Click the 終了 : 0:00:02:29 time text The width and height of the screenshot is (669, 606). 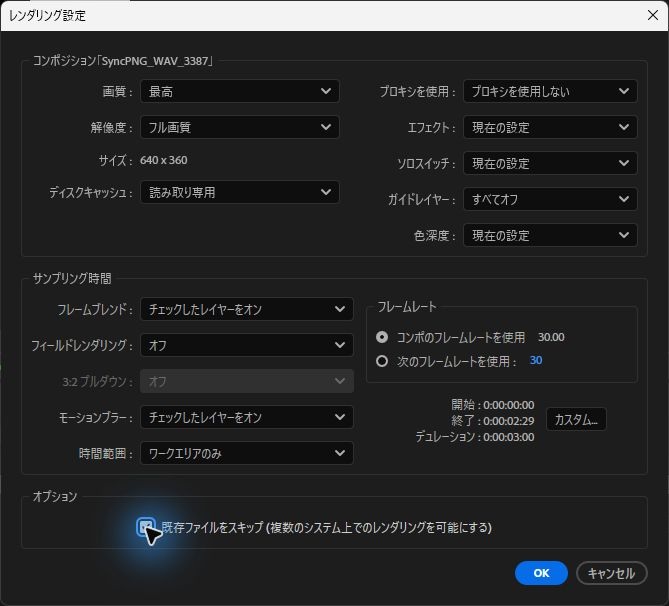[x=493, y=421]
